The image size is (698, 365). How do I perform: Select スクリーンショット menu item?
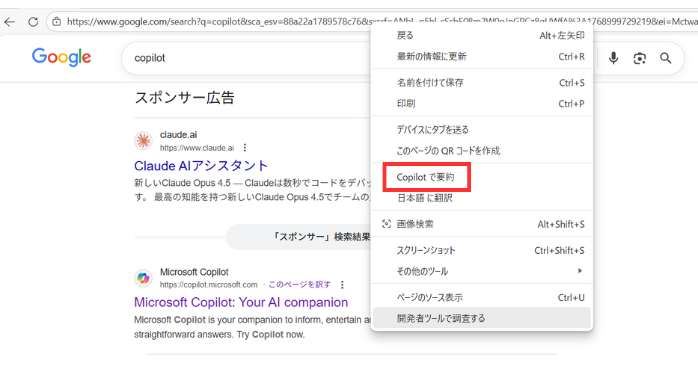[x=482, y=251]
